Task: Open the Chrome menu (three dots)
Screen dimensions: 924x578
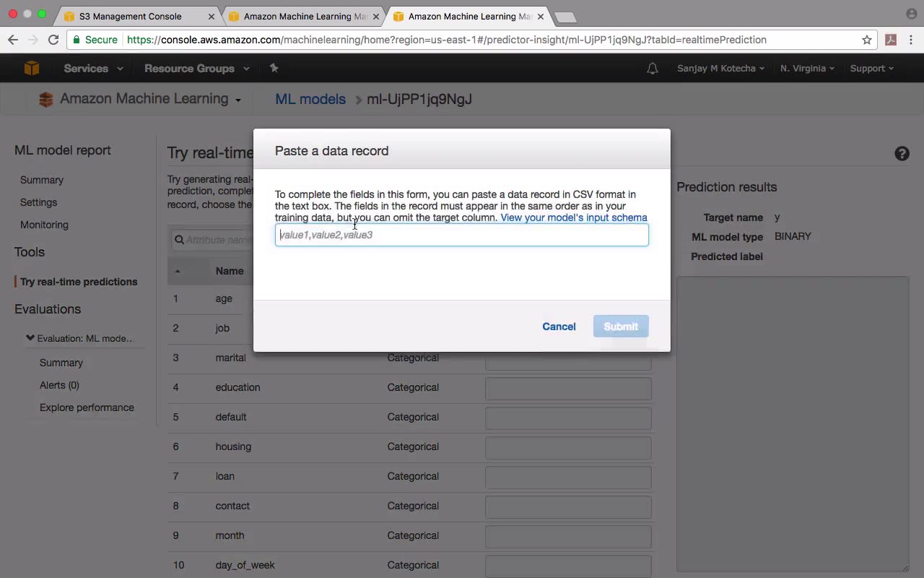Action: coord(912,40)
